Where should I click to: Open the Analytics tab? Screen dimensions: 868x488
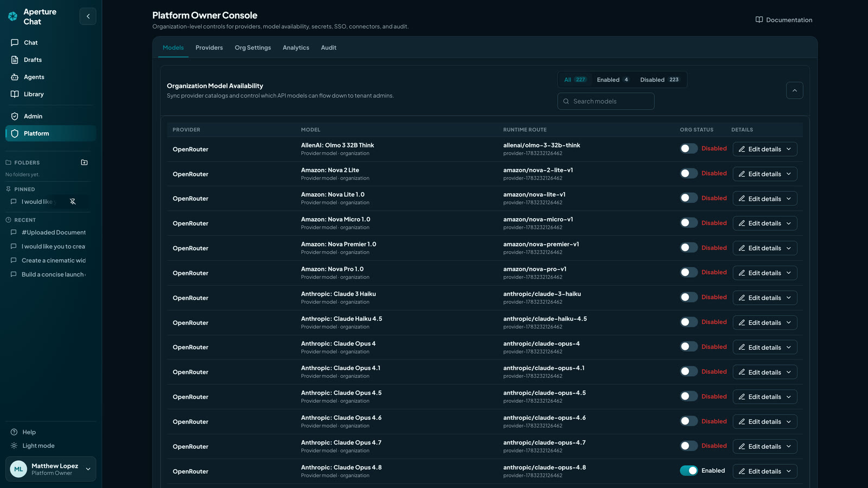296,48
